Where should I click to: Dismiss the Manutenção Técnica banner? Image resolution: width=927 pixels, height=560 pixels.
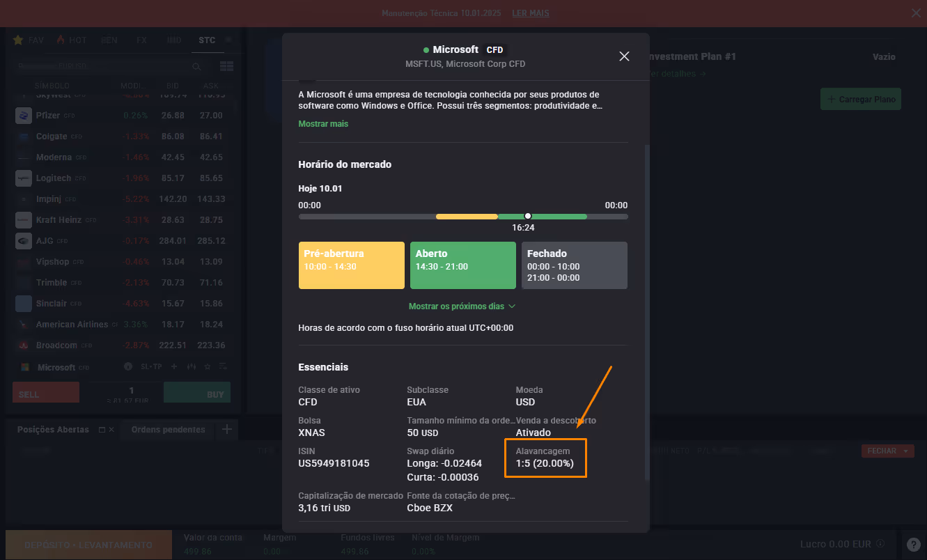[x=916, y=13]
